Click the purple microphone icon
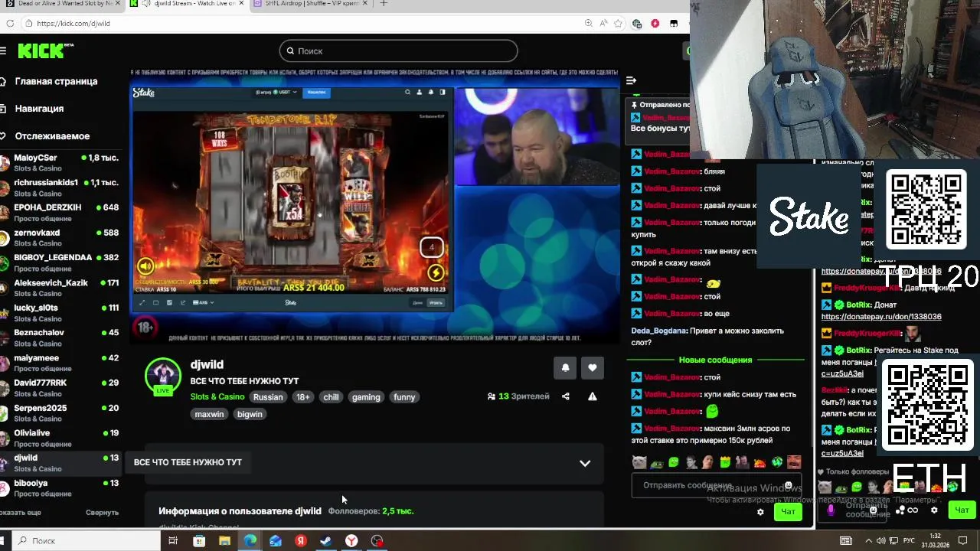This screenshot has width=980, height=551. (x=831, y=509)
